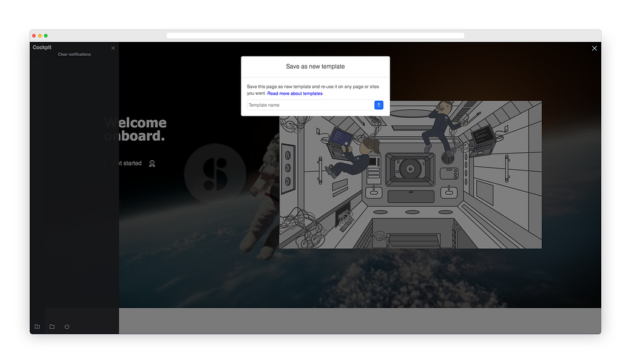Click the green maximize window button

pos(46,36)
